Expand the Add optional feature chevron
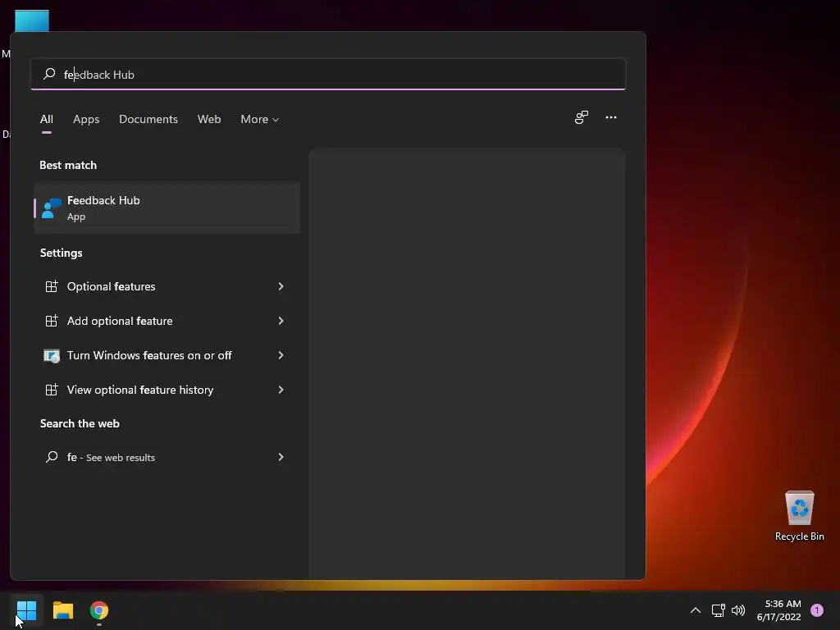Image resolution: width=840 pixels, height=630 pixels. click(281, 321)
